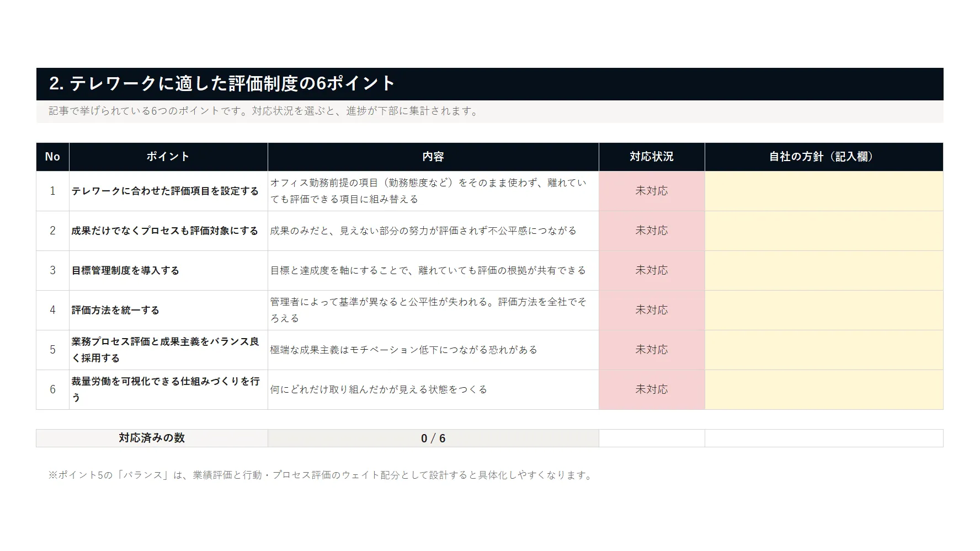Select cell 業務プロセス評価と成果主義をバランス良く採用する
Viewport: 980px width, 551px height.
[x=168, y=350]
